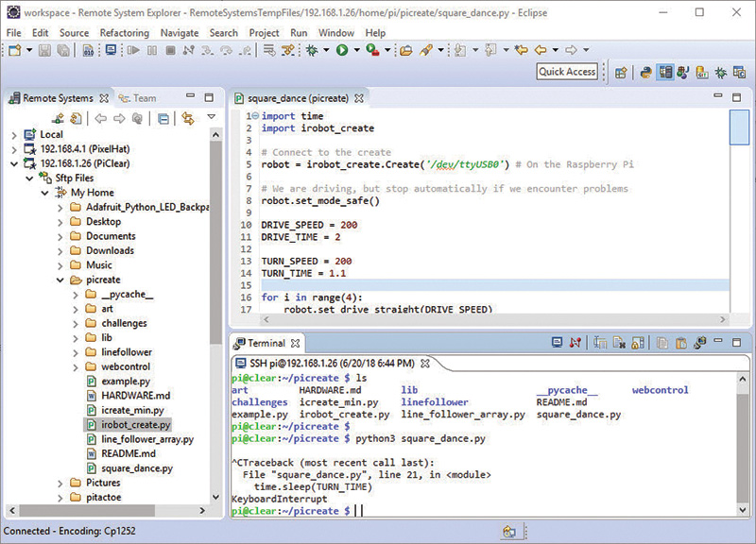
Task: Click the Remote Systems horizontal scrollbar
Action: pyautogui.click(x=87, y=510)
